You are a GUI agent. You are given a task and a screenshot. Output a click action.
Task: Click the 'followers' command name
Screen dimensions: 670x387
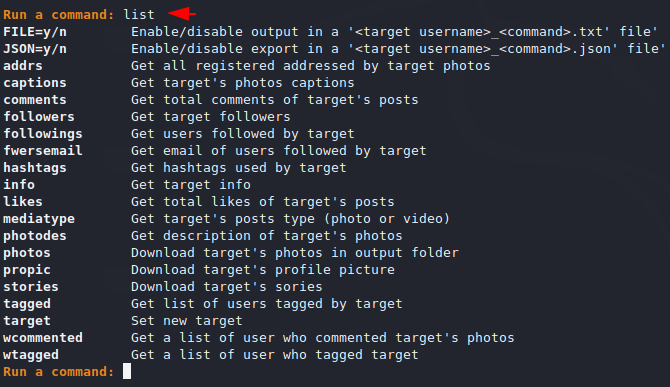click(x=39, y=117)
